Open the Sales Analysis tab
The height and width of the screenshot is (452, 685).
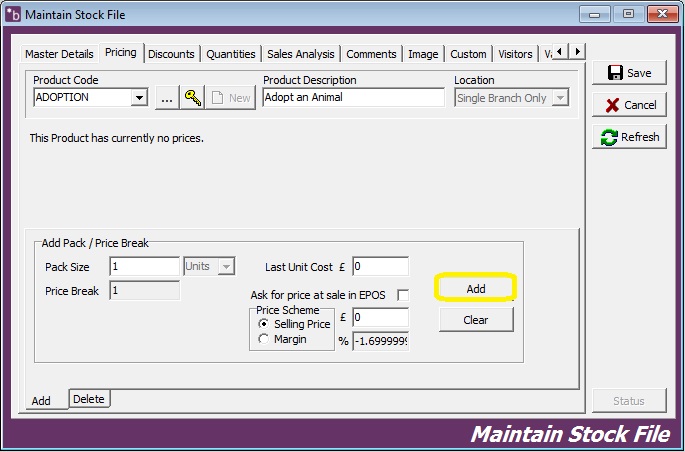coord(300,54)
